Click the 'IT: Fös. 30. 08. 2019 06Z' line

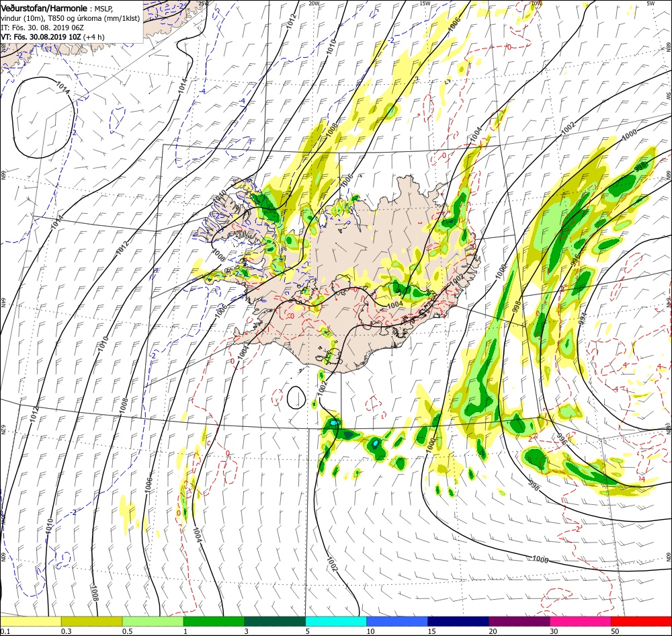click(42, 28)
